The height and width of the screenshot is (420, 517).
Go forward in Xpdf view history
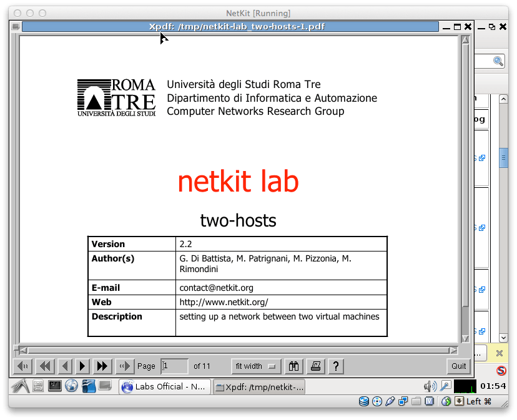(x=125, y=366)
